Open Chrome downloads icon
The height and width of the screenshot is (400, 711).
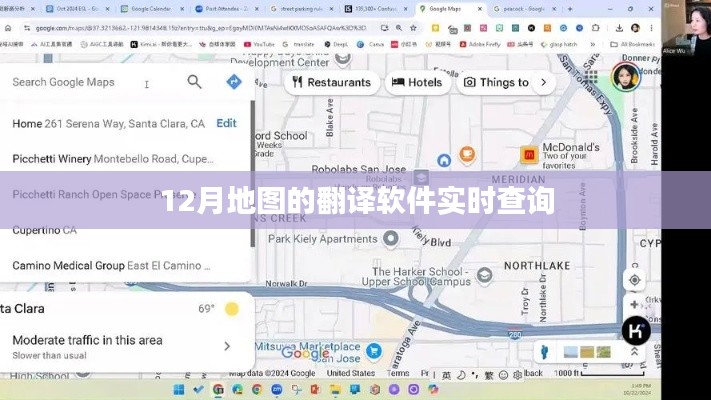point(619,28)
